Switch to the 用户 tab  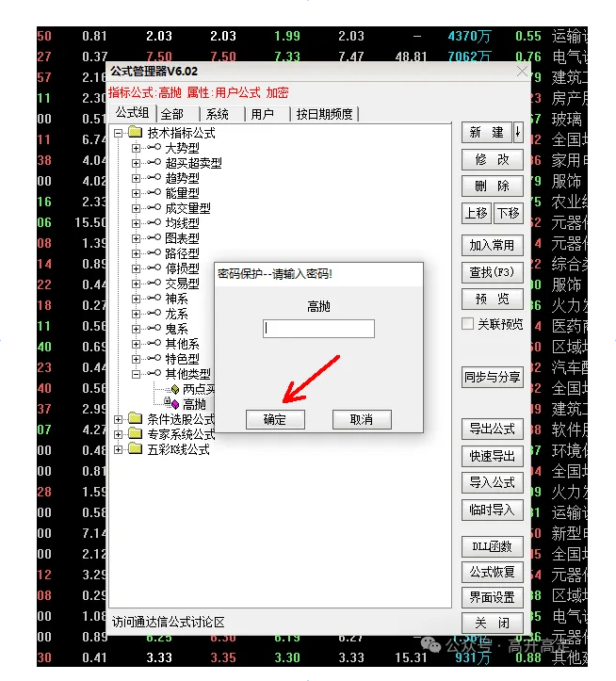click(263, 114)
